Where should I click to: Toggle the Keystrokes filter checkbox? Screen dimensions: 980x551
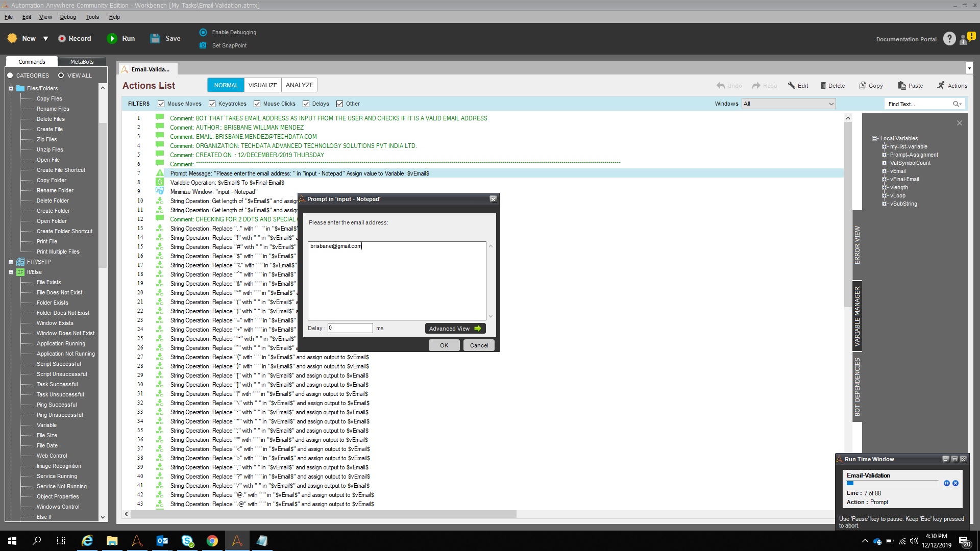[212, 104]
